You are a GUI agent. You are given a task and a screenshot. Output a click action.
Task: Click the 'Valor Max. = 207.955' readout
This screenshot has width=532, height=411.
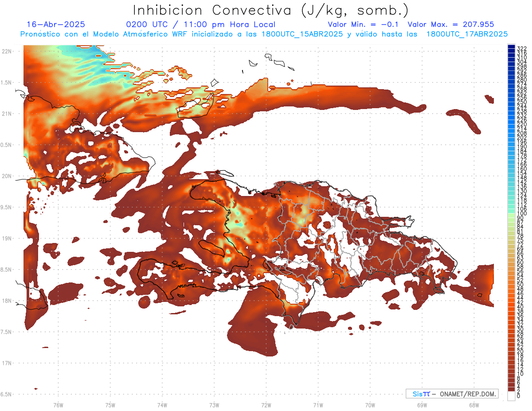(450, 24)
